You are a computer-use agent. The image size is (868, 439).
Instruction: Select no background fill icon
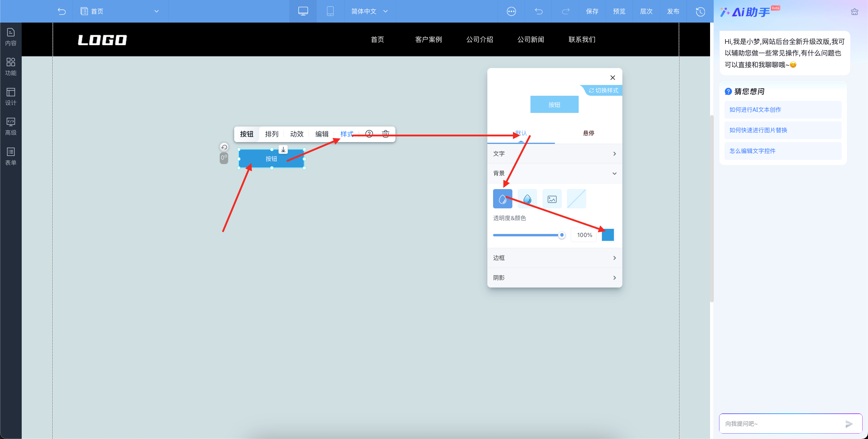(577, 199)
